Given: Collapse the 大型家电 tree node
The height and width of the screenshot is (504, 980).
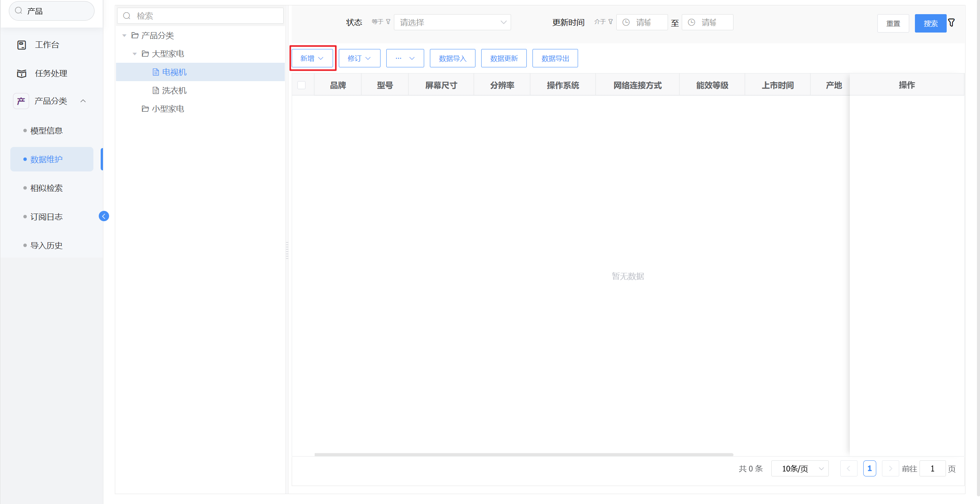Looking at the screenshot, I should pyautogui.click(x=135, y=54).
